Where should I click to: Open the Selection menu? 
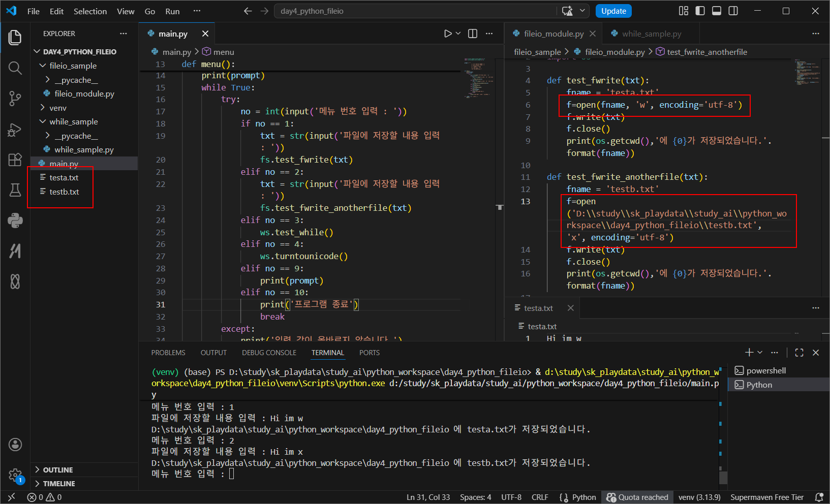[x=90, y=11]
